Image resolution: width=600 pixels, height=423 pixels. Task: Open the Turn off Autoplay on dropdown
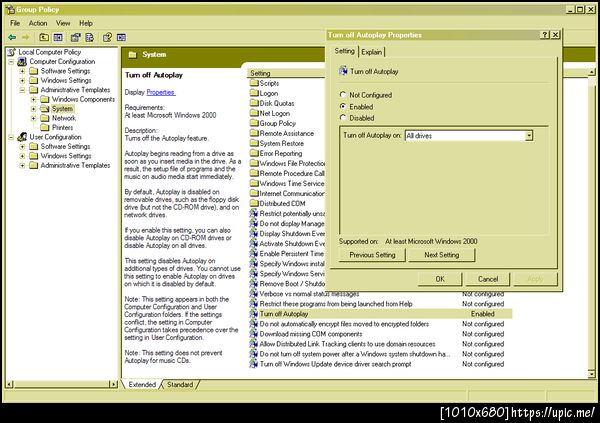[529, 136]
